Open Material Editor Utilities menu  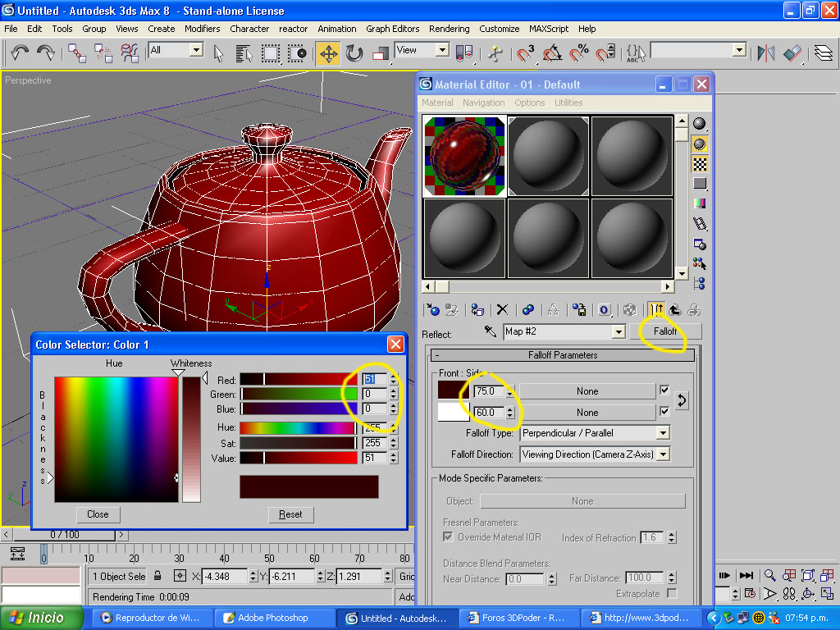pos(568,103)
